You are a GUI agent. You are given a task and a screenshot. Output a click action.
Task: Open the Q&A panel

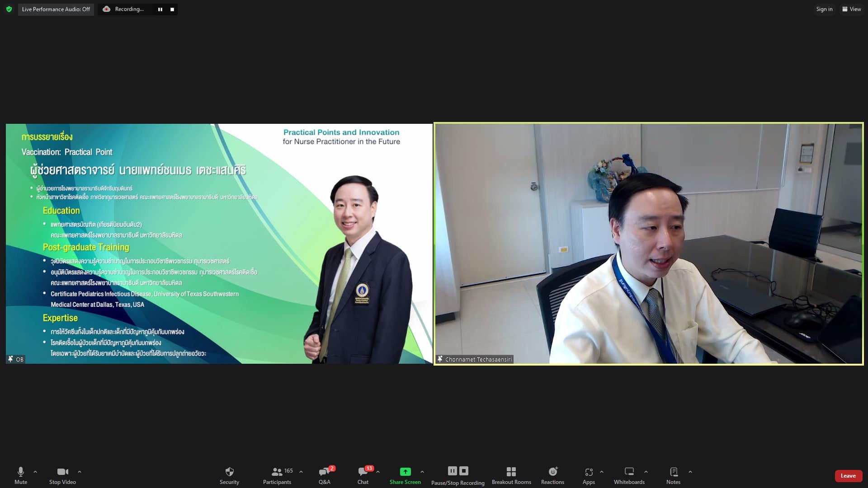(324, 475)
